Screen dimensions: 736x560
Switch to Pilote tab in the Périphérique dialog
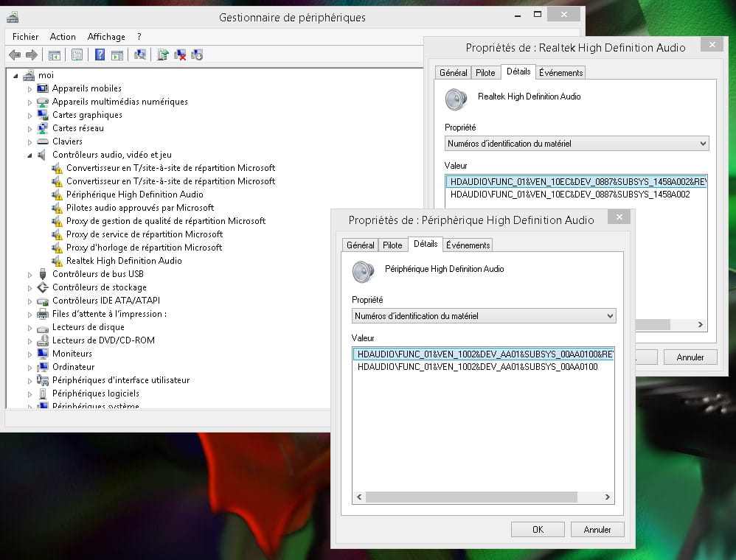(392, 245)
